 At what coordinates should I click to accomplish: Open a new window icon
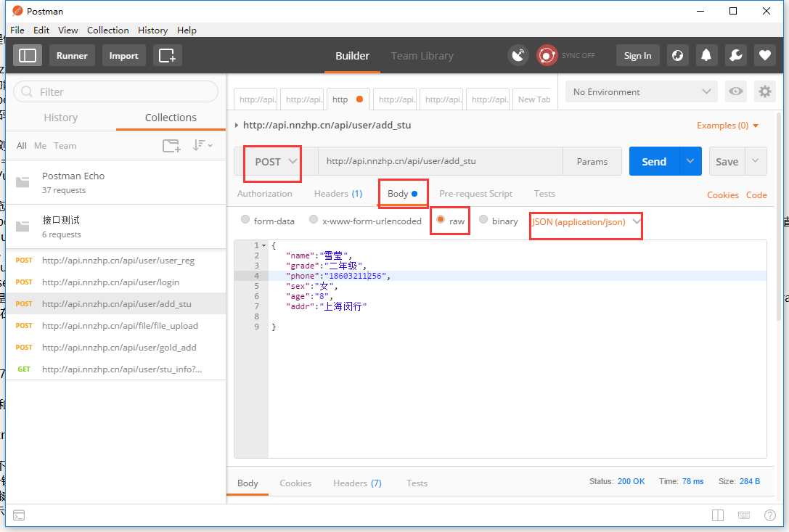[167, 55]
